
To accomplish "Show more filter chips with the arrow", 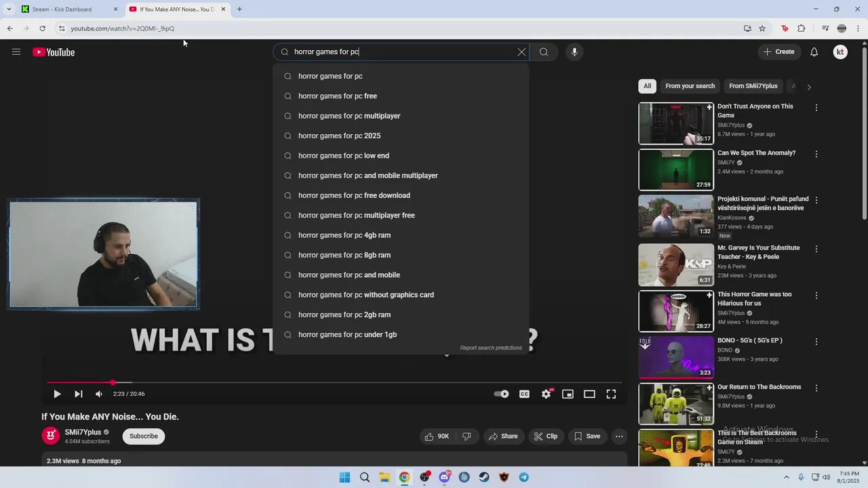I will [x=808, y=87].
